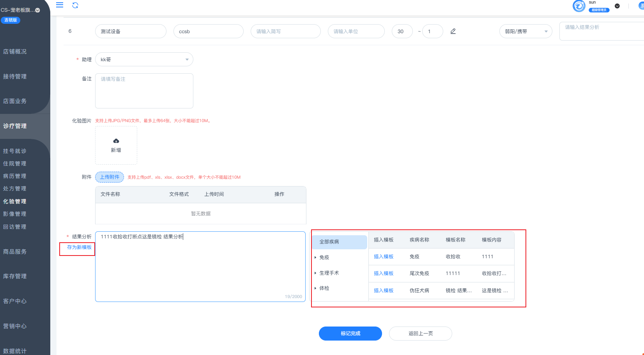644x355 pixels.
Task: Open 营销中心 in the sidebar
Action: 15,326
